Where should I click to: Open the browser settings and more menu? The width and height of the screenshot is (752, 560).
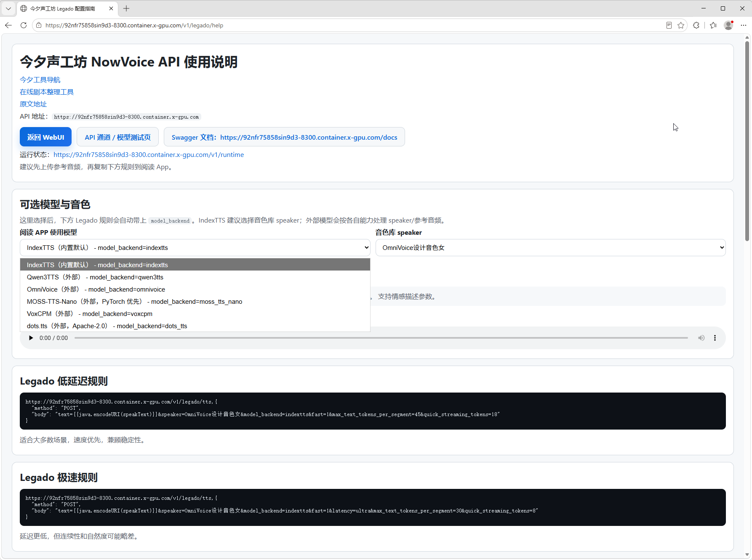tap(744, 25)
